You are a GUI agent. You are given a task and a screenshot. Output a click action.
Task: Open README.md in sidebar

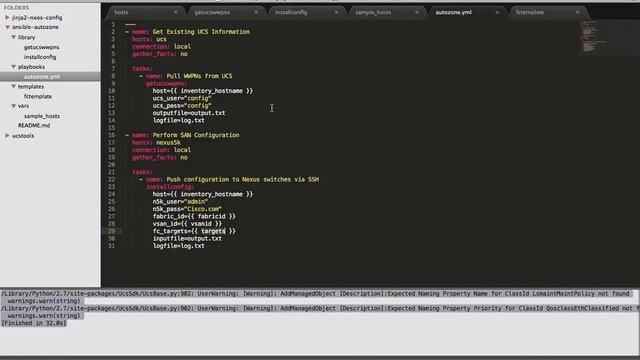(x=34, y=125)
